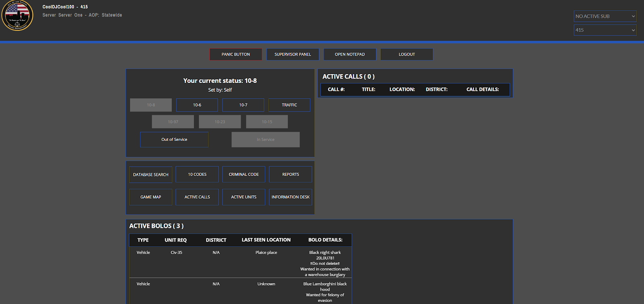The image size is (644, 304).
Task: Click OPEN NOTEPAD button
Action: point(350,54)
